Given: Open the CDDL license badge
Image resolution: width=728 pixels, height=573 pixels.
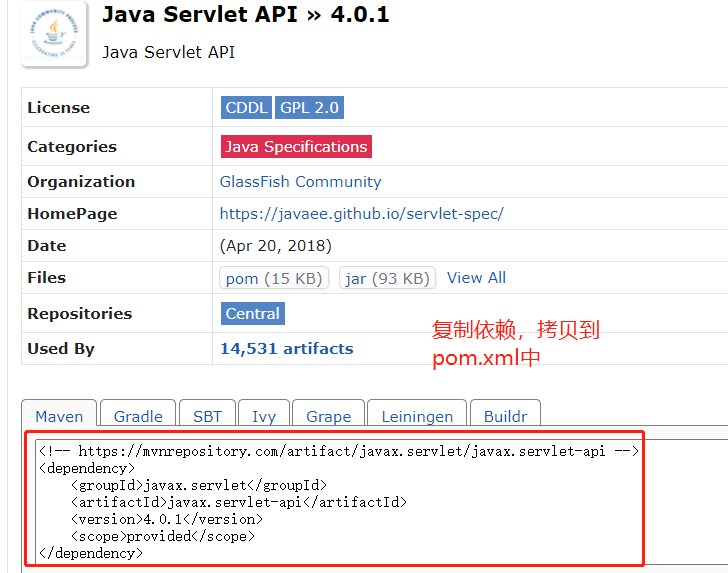Looking at the screenshot, I should point(246,108).
